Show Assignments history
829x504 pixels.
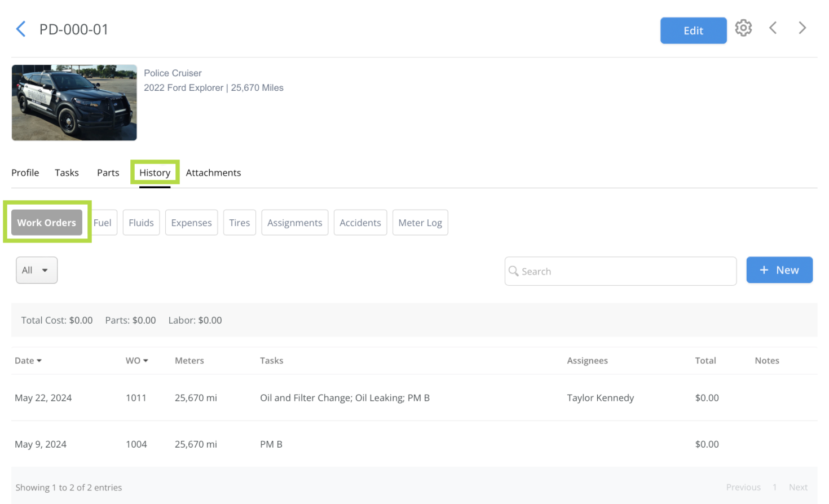tap(295, 223)
